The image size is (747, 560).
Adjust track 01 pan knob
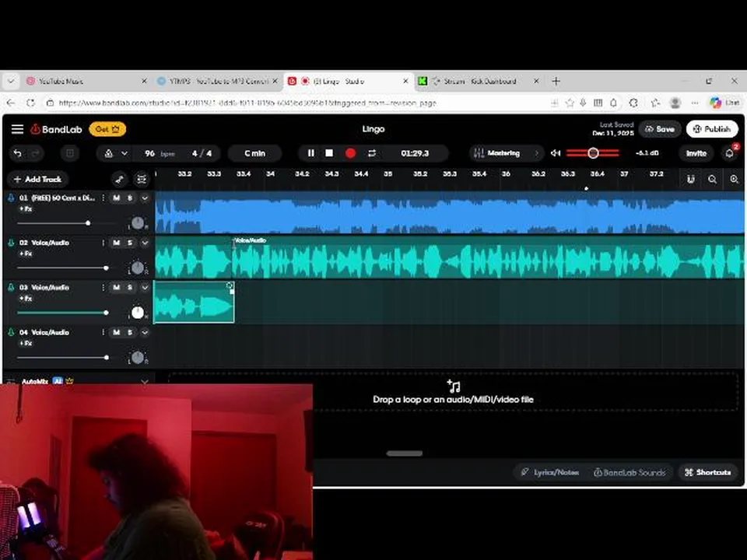pos(137,223)
